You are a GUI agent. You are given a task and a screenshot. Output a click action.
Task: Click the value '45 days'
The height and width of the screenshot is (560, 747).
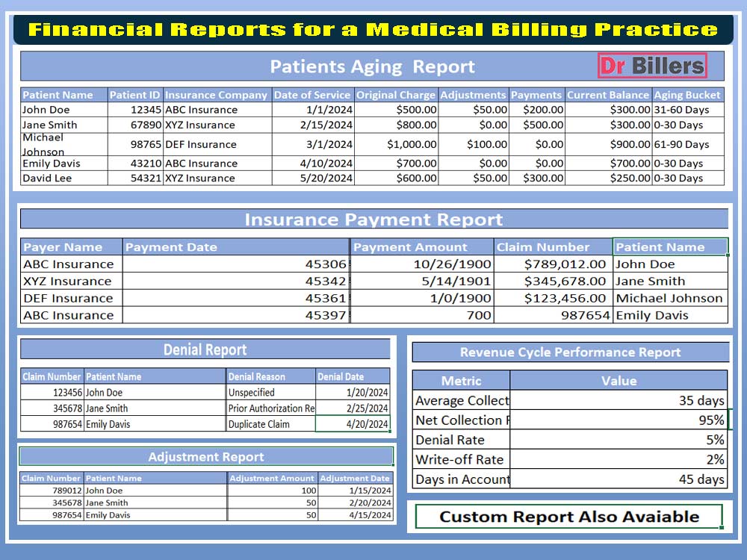[619, 479]
